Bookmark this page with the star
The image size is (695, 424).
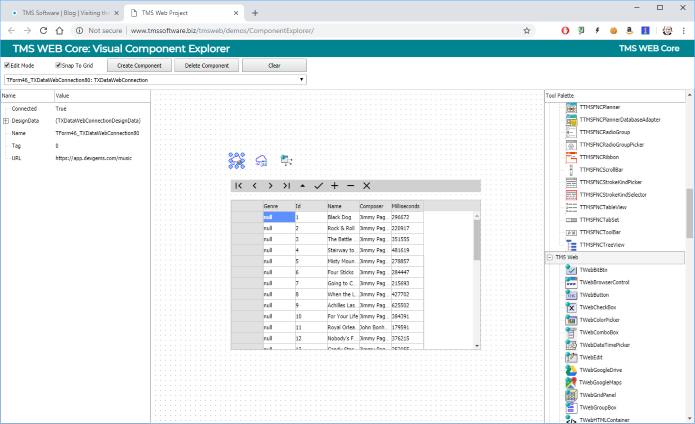point(527,31)
